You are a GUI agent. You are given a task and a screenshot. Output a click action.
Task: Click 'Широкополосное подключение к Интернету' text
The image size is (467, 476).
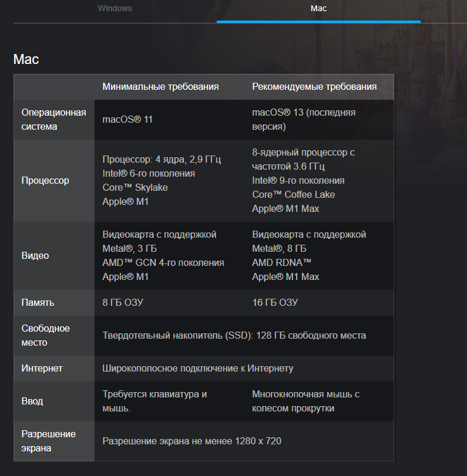198,369
